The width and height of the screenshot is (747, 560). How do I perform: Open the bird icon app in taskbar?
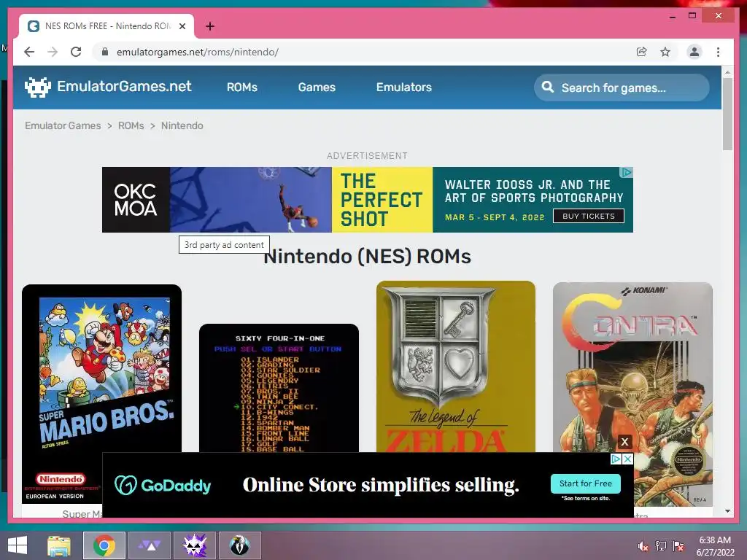pyautogui.click(x=240, y=545)
